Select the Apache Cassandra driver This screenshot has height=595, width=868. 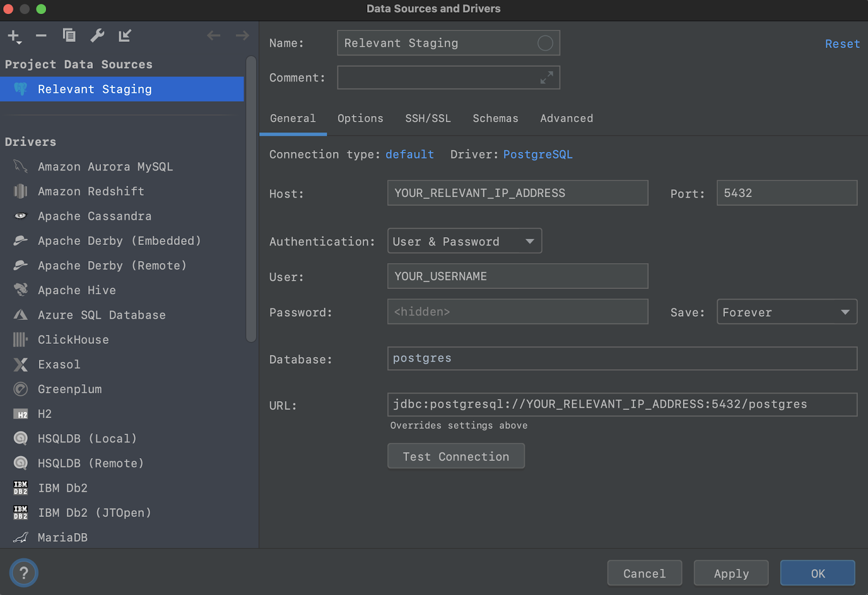pos(122,216)
